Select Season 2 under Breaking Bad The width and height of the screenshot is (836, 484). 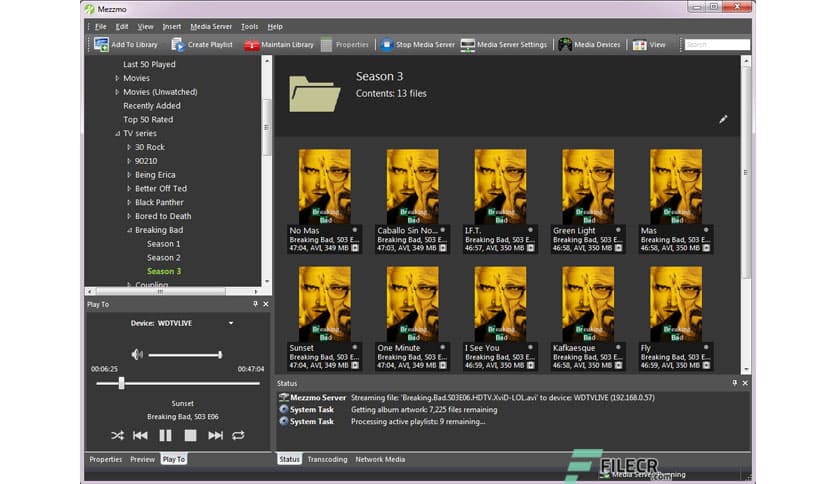click(164, 257)
